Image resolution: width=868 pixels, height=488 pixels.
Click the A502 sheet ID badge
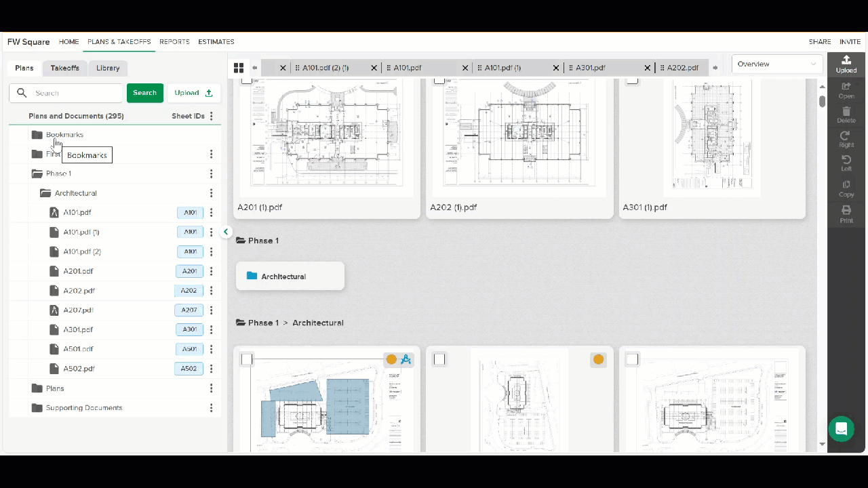click(x=189, y=369)
